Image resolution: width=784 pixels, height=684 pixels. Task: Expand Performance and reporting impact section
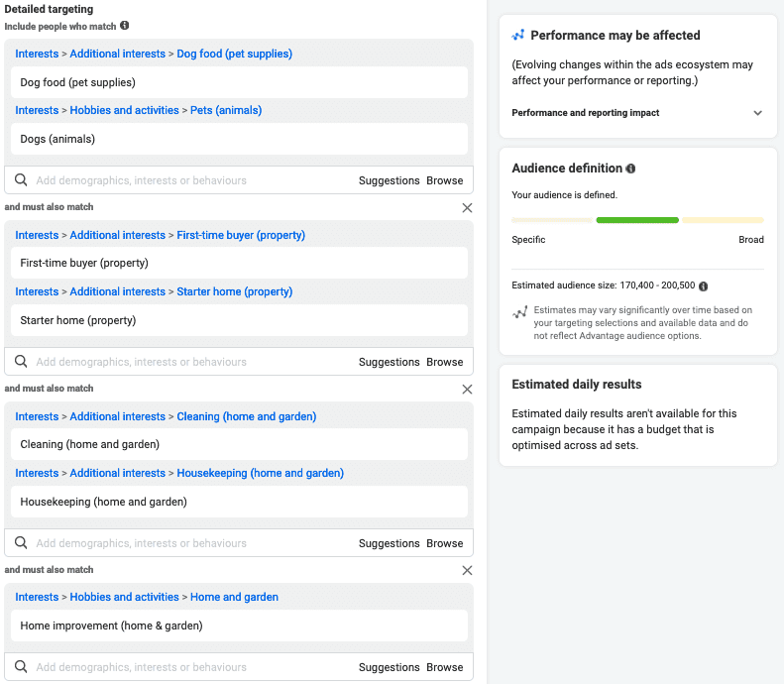coord(757,113)
